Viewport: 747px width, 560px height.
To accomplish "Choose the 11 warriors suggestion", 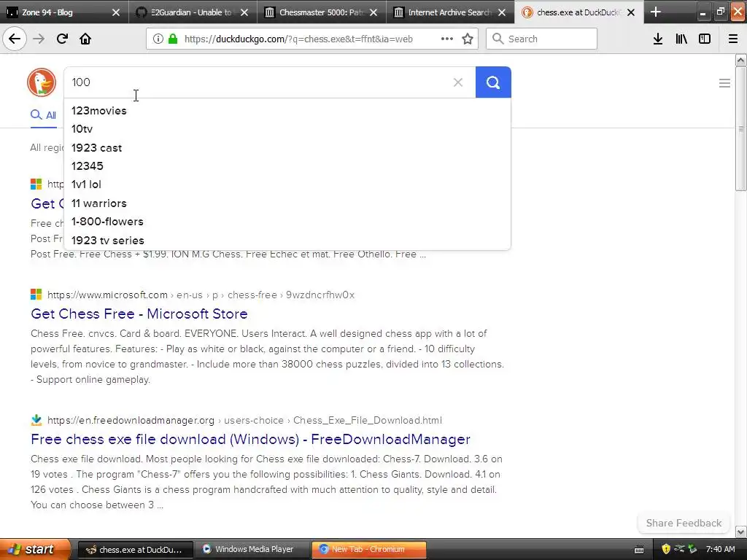I will (287, 203).
